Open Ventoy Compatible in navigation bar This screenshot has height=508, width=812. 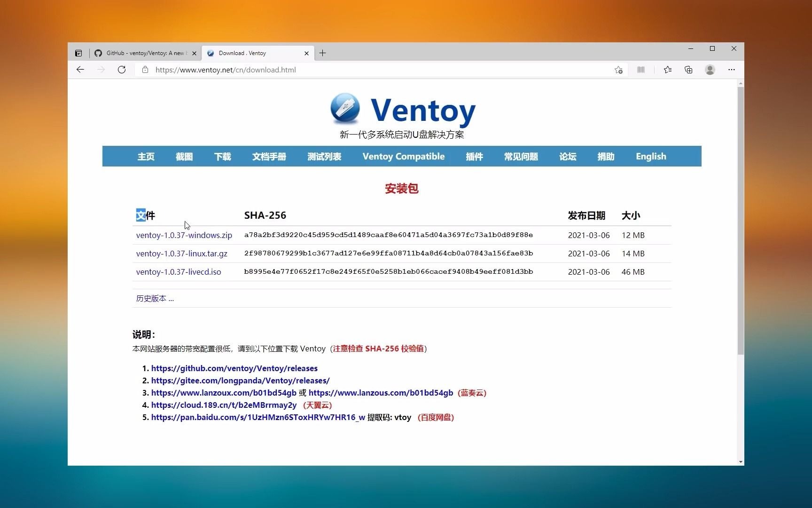pyautogui.click(x=404, y=156)
